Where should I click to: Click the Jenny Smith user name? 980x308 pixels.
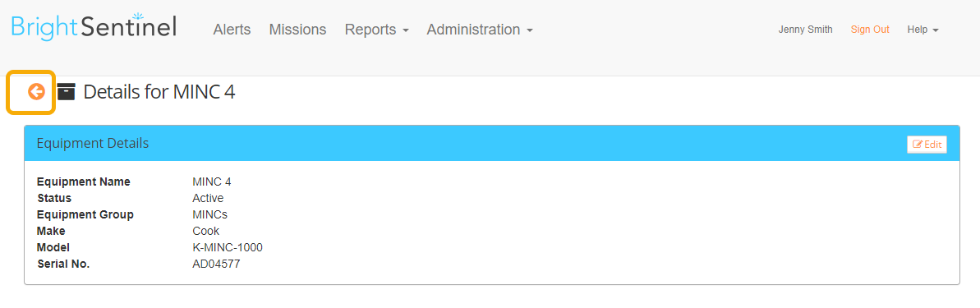tap(805, 30)
